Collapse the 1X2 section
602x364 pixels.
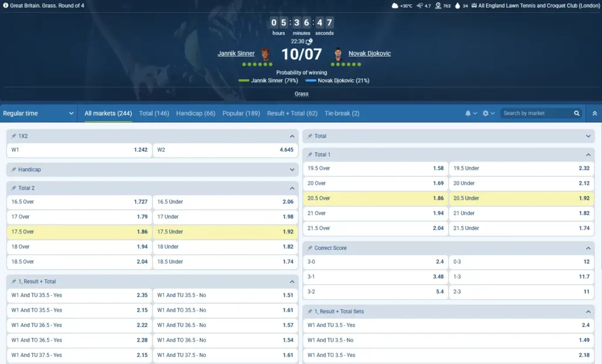click(x=292, y=136)
